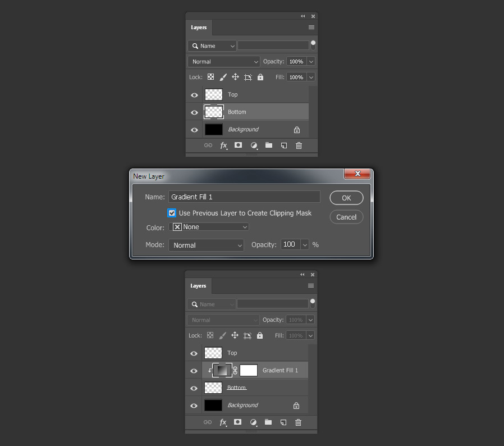Hide Background layer in top Layers panel
The image size is (504, 446).
click(194, 130)
